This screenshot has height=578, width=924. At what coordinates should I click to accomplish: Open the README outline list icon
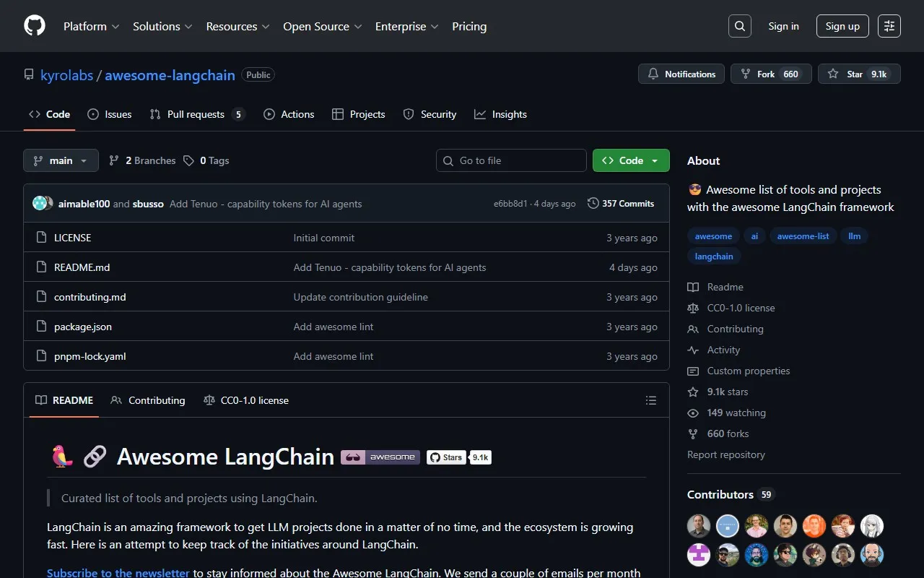(x=650, y=400)
